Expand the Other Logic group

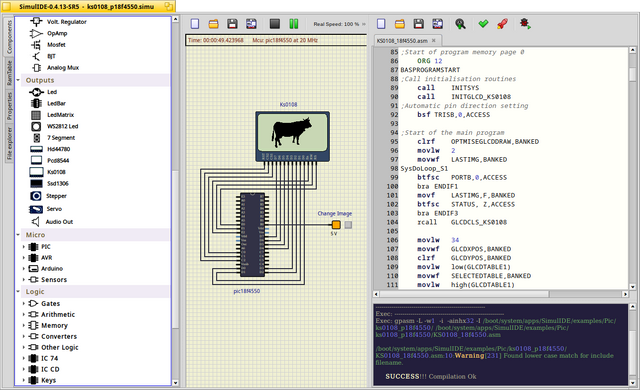24,347
